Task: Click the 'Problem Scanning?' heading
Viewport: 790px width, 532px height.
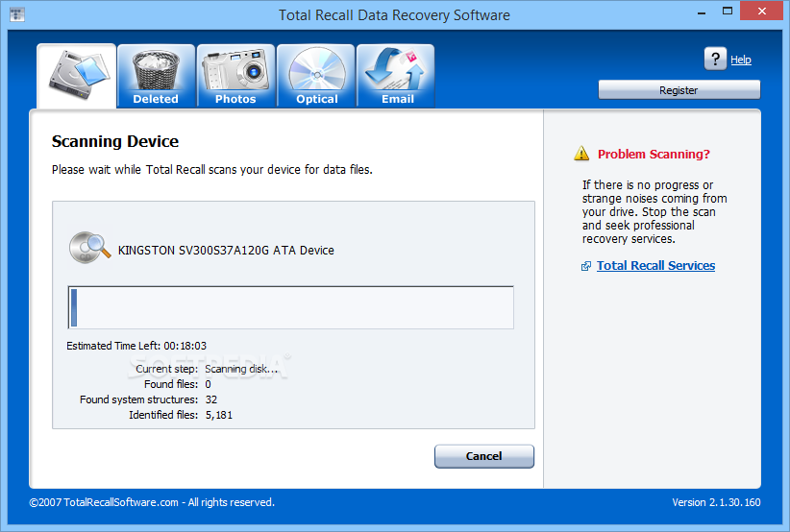Action: (x=654, y=154)
